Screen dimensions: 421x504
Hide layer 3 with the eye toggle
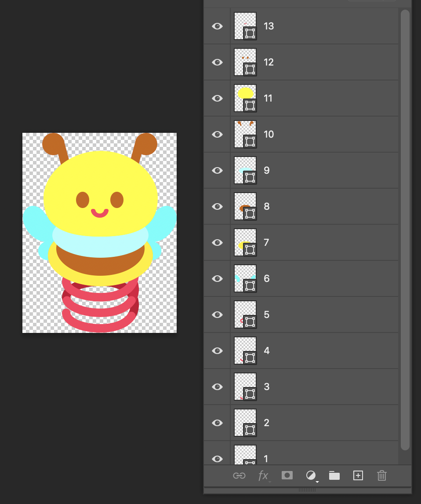pos(217,387)
